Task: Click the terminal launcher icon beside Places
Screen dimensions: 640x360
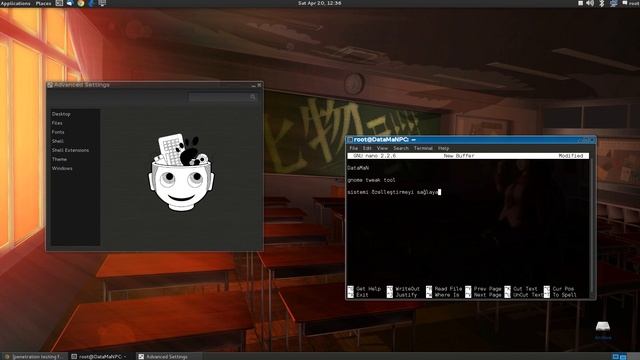Action: (x=59, y=3)
